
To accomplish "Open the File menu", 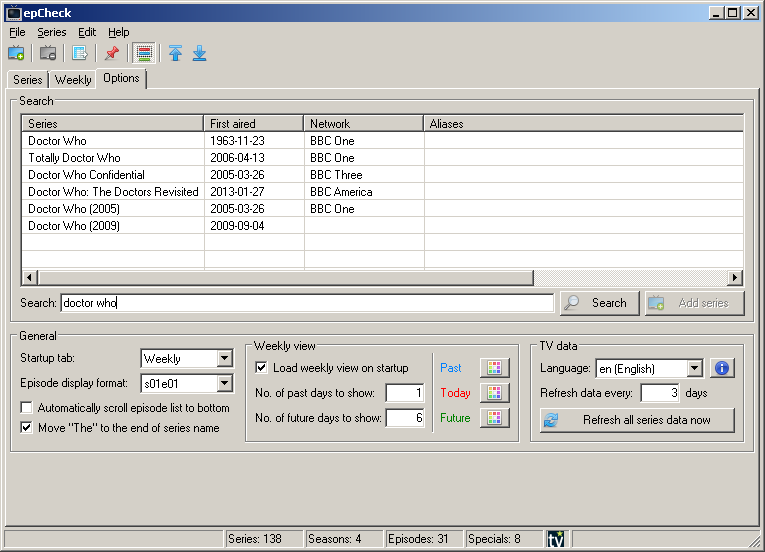I will pos(17,32).
